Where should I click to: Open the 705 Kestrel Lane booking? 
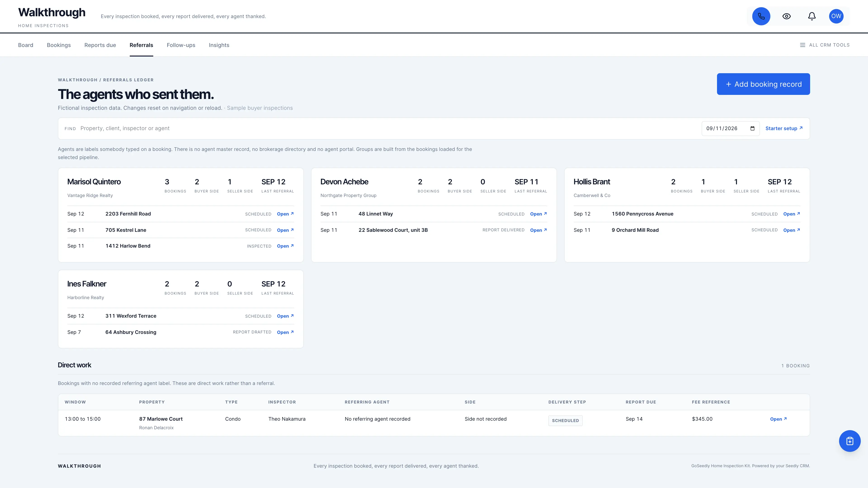point(285,230)
